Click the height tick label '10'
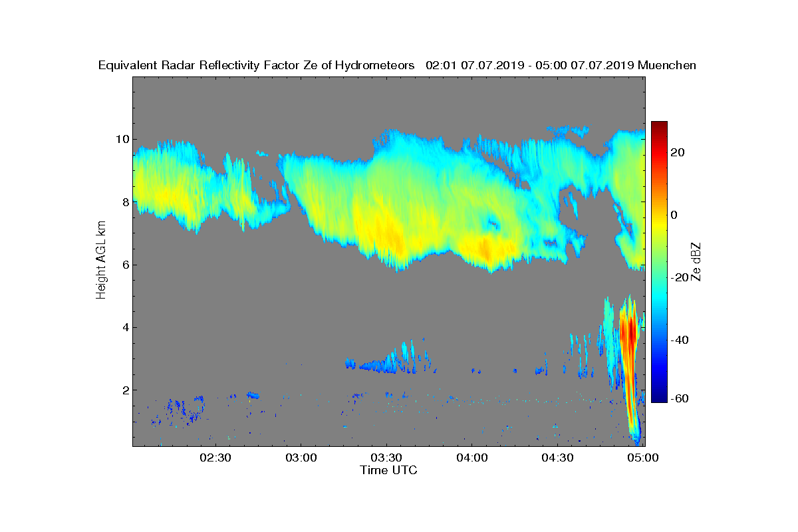The width and height of the screenshot is (798, 532). pos(122,139)
